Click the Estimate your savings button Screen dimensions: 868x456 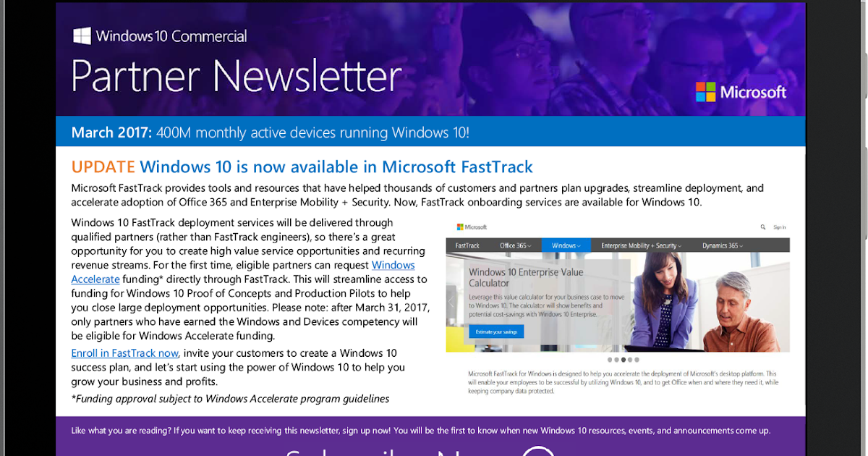496,332
